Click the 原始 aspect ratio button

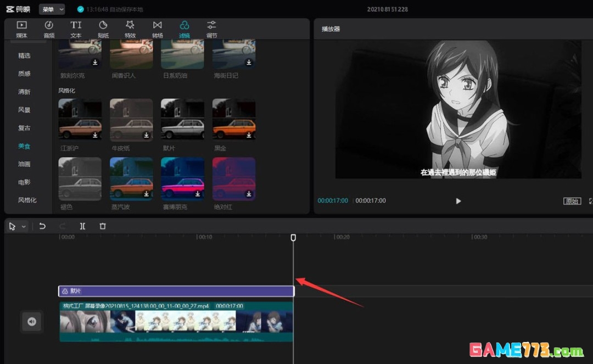(572, 201)
